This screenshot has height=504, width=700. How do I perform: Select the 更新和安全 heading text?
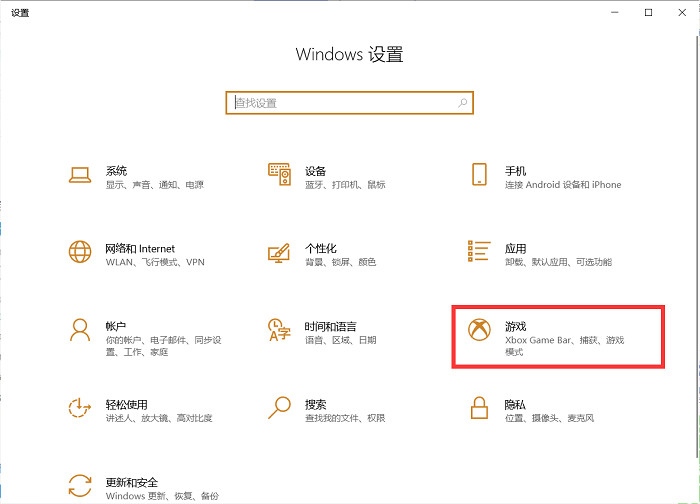132,482
